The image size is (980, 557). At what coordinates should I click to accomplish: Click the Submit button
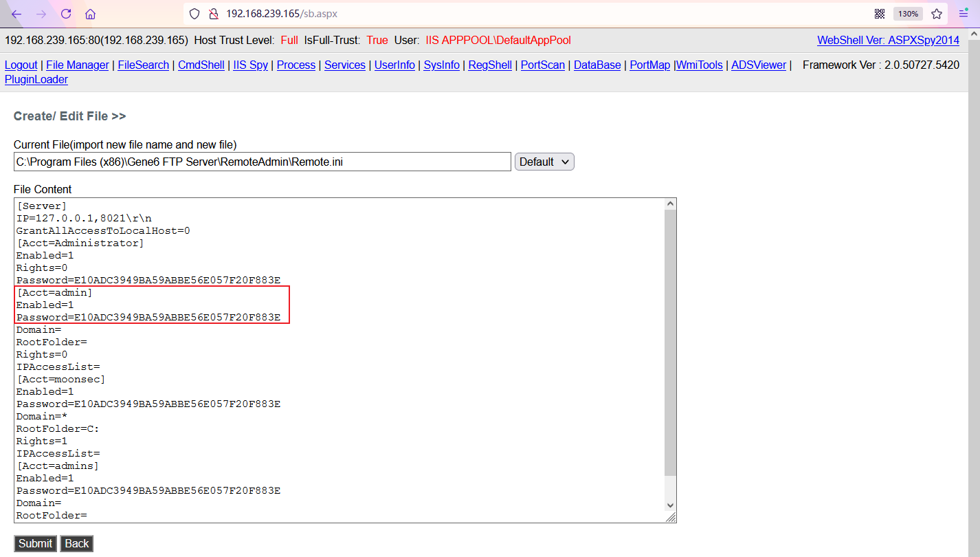tap(35, 543)
